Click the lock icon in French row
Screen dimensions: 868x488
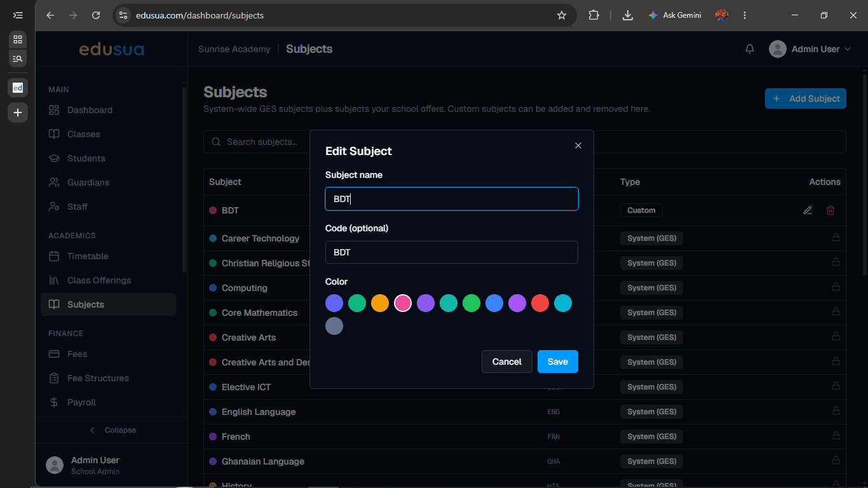(x=836, y=436)
